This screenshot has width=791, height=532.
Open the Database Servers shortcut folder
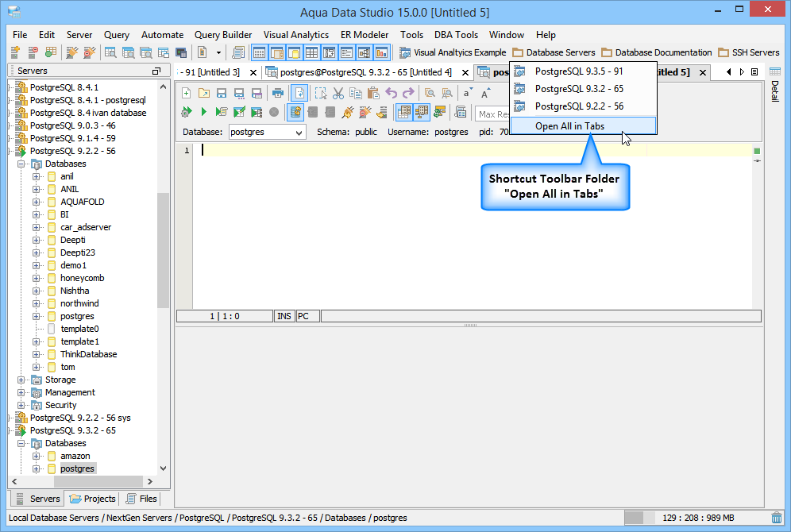coord(554,52)
